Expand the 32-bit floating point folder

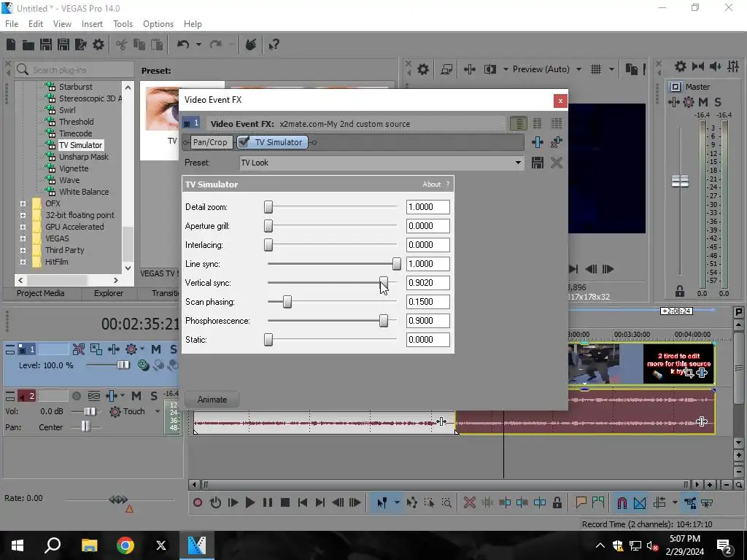[23, 215]
